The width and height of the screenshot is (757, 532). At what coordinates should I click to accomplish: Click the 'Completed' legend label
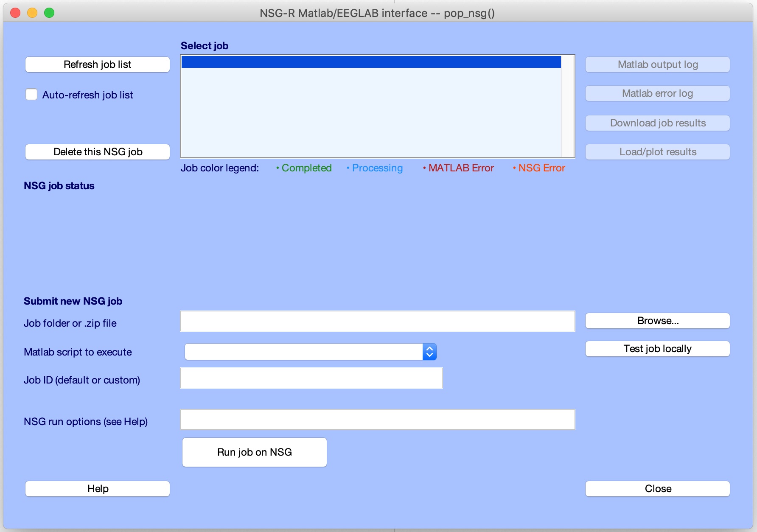click(x=306, y=168)
